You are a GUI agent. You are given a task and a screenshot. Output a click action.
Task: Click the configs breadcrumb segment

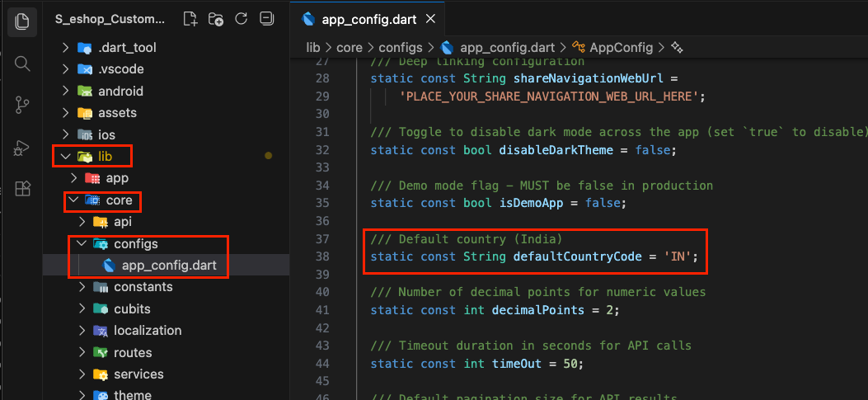[x=401, y=48]
